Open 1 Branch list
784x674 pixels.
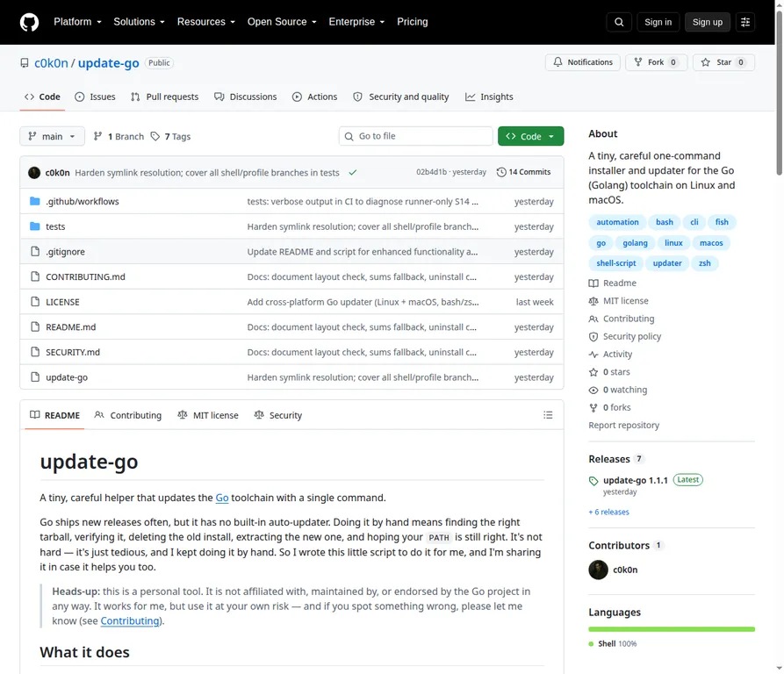[119, 136]
